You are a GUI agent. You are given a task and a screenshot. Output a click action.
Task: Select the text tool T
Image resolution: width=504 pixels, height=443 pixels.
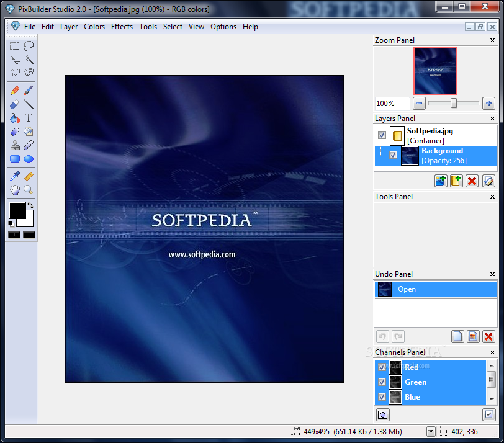click(x=29, y=118)
